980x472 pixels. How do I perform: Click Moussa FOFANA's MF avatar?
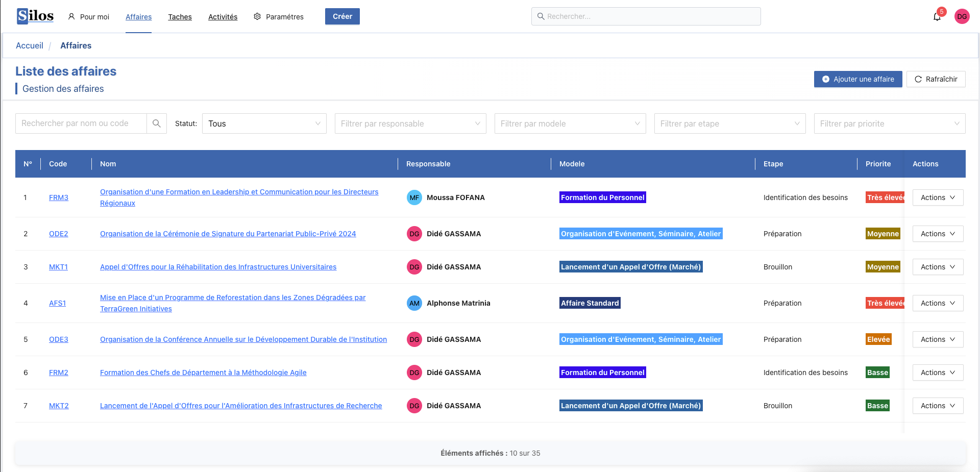414,197
